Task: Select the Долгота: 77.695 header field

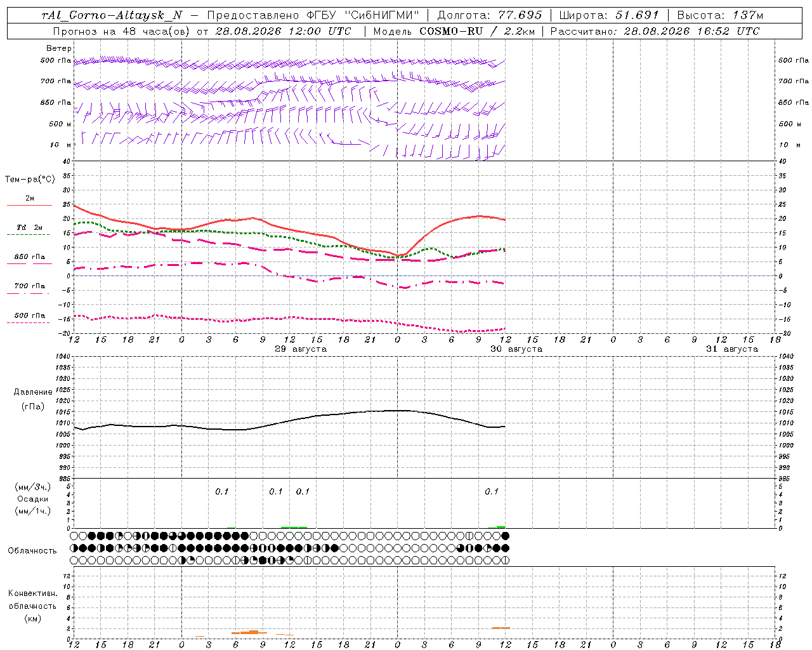Action: (490, 15)
